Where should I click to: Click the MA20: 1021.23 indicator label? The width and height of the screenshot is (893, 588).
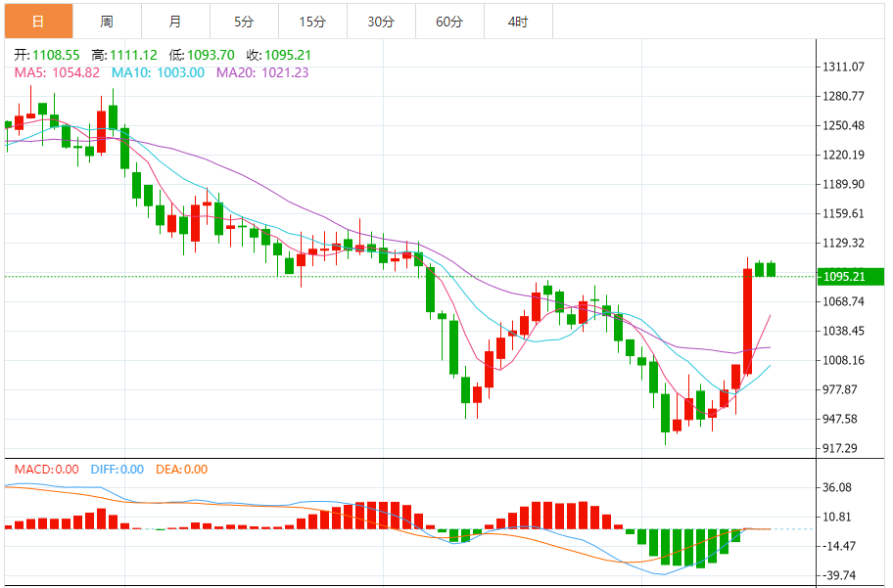coord(262,72)
